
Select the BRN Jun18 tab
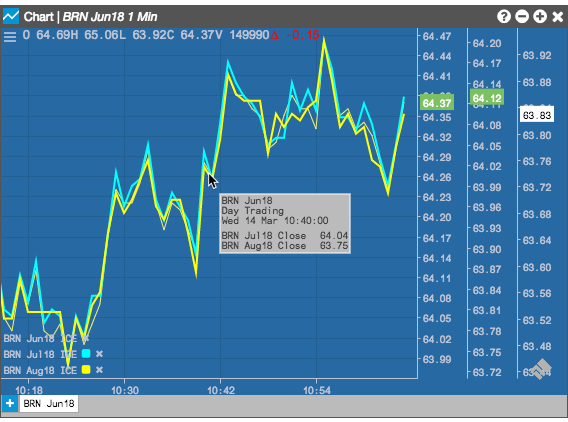coord(49,404)
